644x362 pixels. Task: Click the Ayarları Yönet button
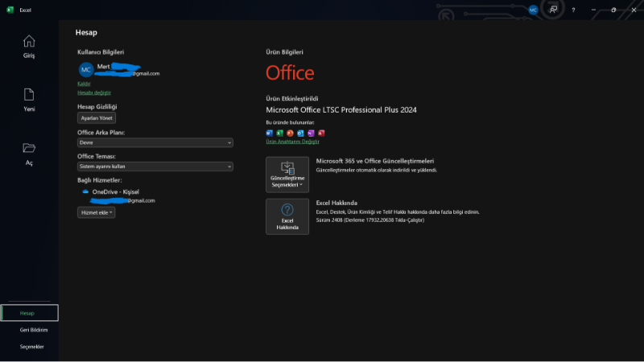[97, 117]
